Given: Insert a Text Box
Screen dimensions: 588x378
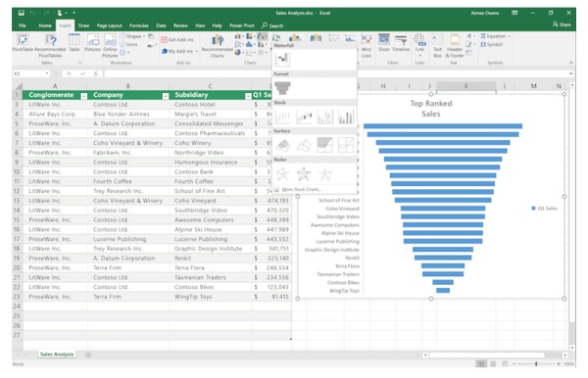Looking at the screenshot, I should [437, 45].
